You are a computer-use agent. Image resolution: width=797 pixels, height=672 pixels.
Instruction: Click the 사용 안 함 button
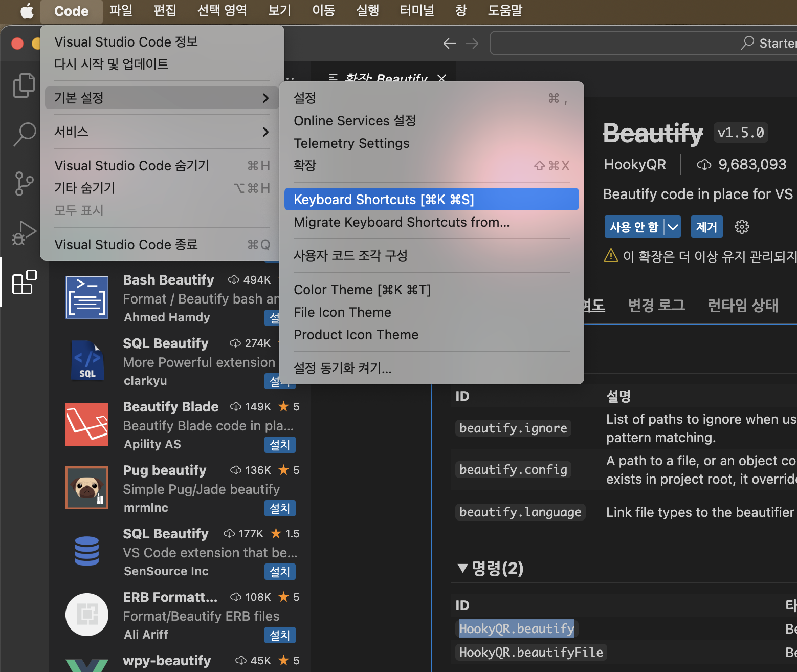coord(634,227)
